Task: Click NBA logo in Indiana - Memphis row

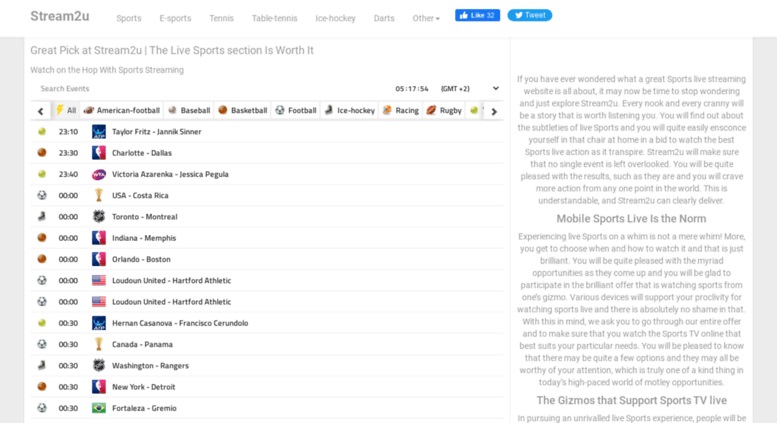Action: point(99,238)
